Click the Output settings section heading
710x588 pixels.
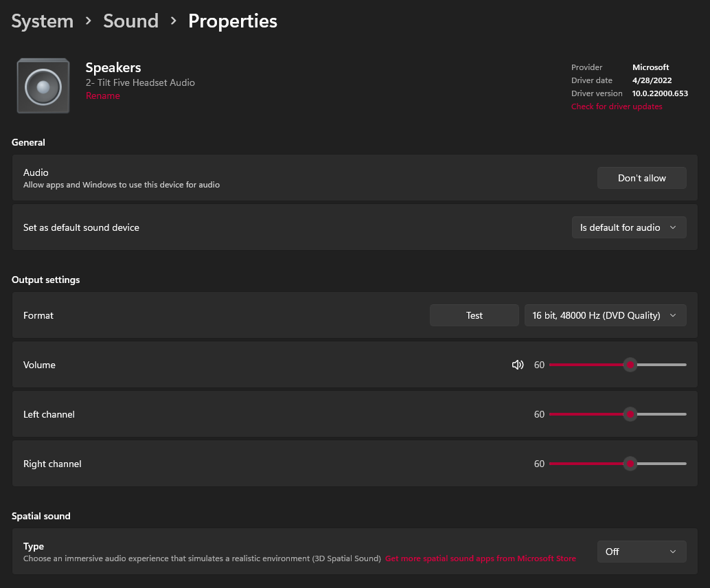click(46, 280)
